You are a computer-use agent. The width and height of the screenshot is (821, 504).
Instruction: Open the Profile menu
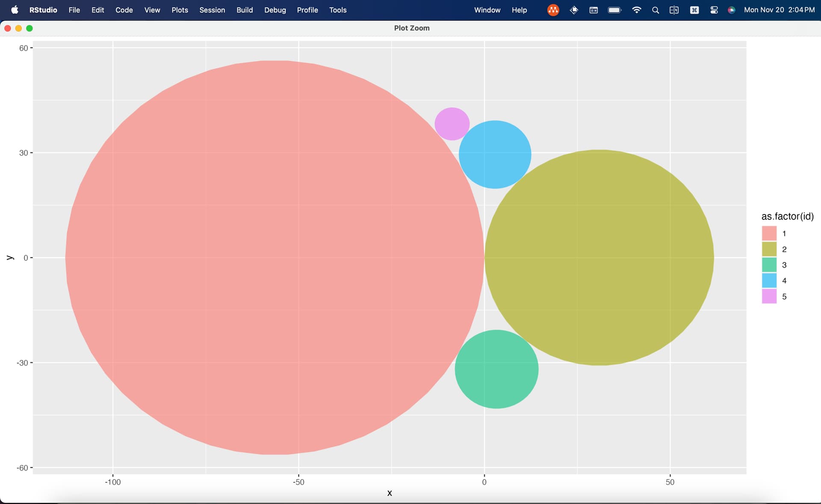coord(307,10)
